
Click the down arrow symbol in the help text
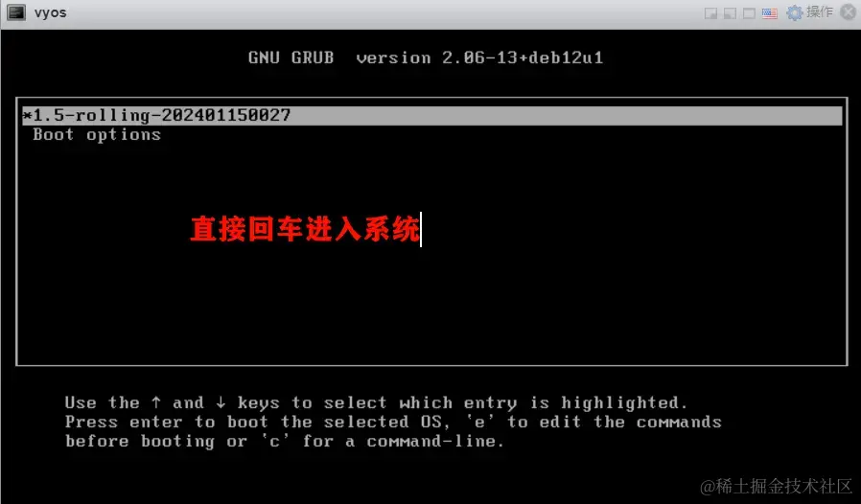pyautogui.click(x=221, y=402)
